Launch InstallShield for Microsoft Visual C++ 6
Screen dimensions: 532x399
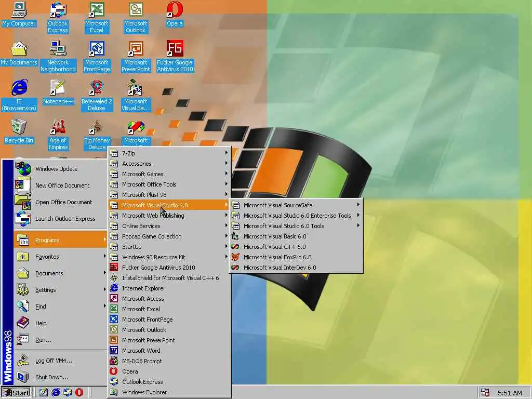click(169, 278)
